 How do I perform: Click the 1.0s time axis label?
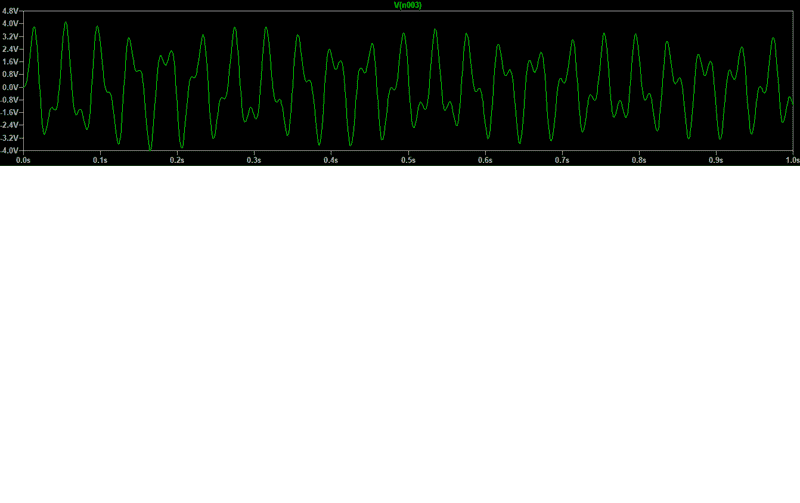point(791,160)
